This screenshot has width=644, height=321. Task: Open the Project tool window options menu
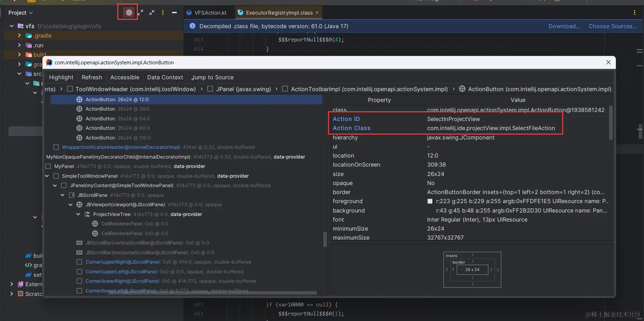tap(163, 13)
